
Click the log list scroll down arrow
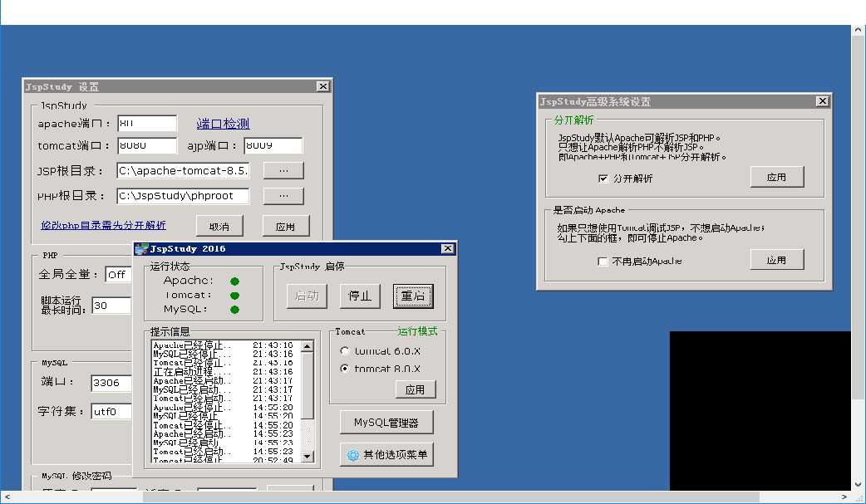(x=308, y=457)
